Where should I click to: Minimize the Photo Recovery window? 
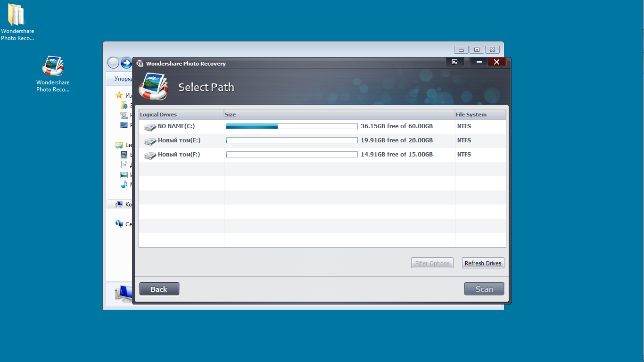coord(479,62)
